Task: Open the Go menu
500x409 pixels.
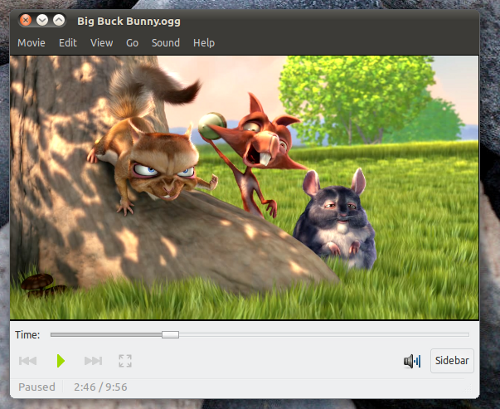Action: click(x=132, y=43)
